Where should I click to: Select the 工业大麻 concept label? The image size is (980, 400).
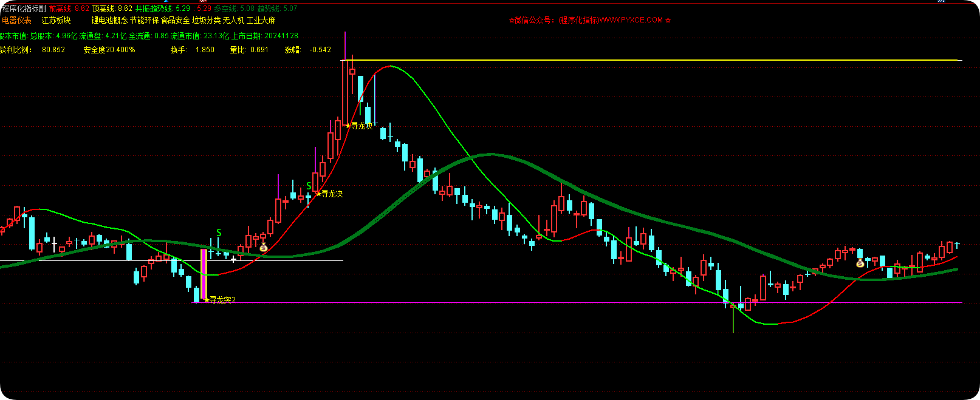(x=261, y=21)
